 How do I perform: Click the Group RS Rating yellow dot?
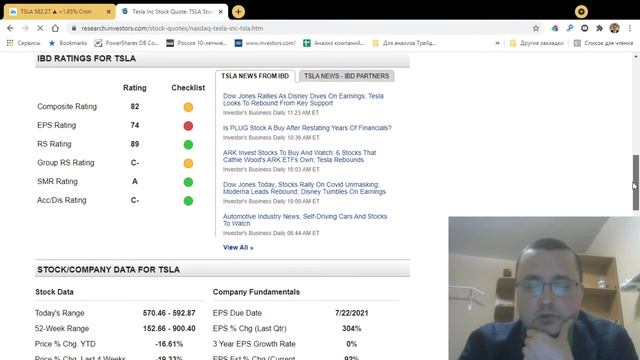[188, 164]
